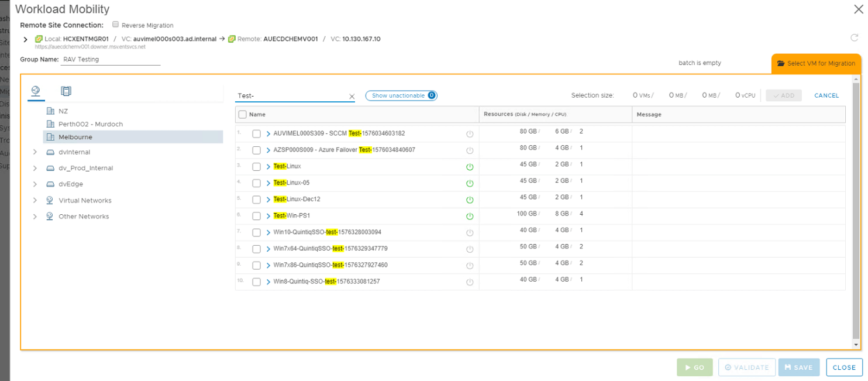Tick the select-all checkbox in Name header
Screen dimensions: 868x381
tap(243, 115)
